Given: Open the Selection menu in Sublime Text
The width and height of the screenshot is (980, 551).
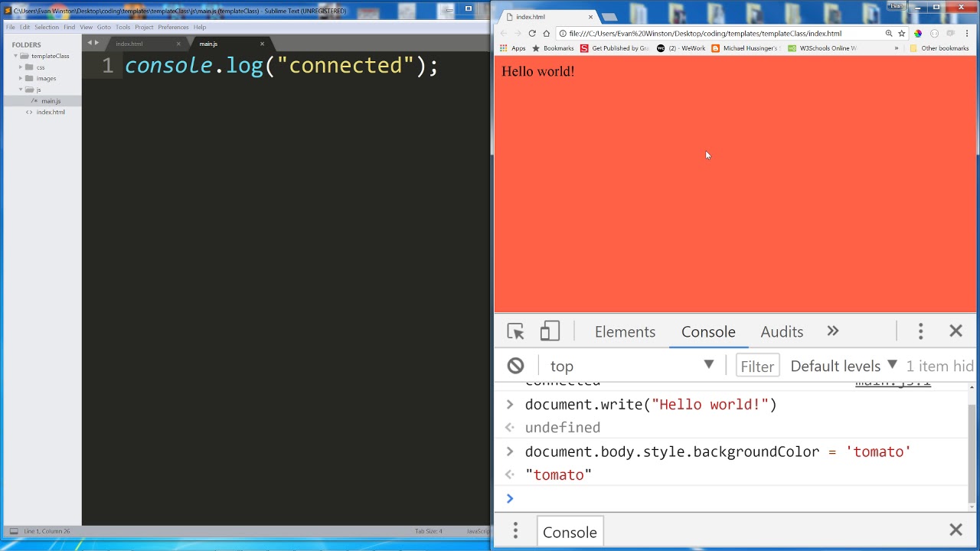Looking at the screenshot, I should click(46, 27).
